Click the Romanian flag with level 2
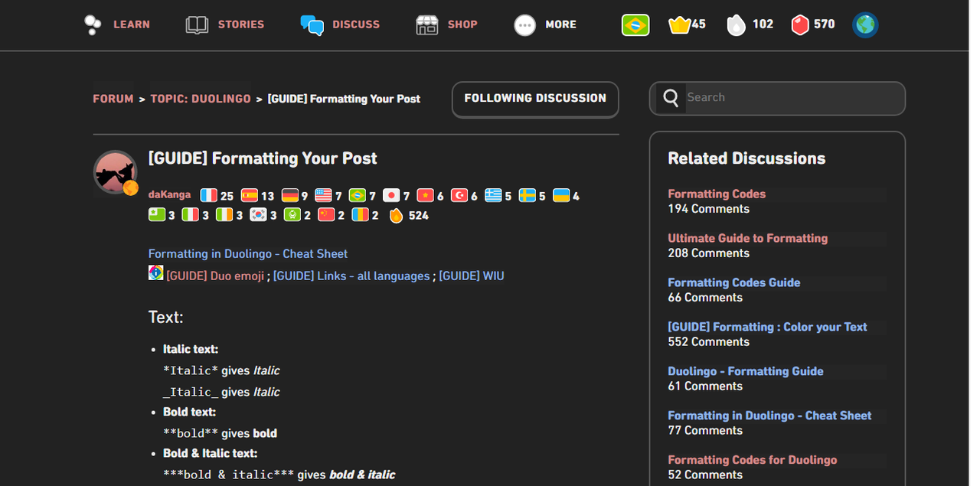This screenshot has width=980, height=486. (x=360, y=215)
